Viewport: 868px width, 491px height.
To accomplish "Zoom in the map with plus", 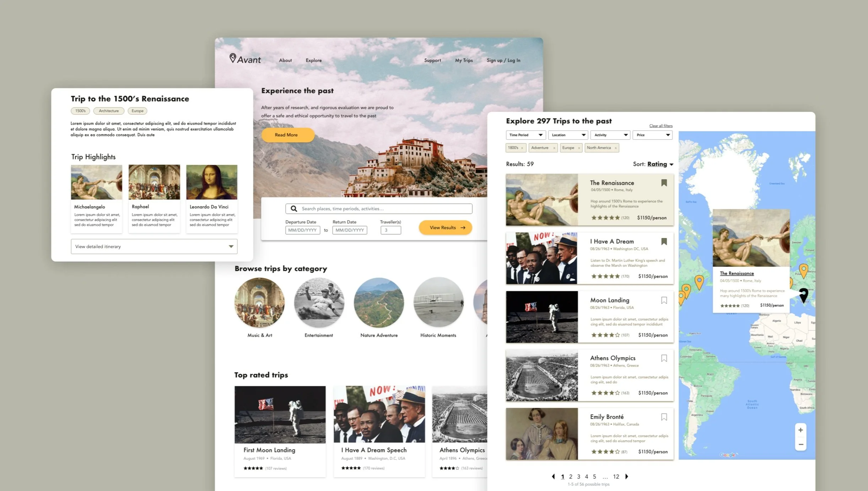I will click(800, 430).
